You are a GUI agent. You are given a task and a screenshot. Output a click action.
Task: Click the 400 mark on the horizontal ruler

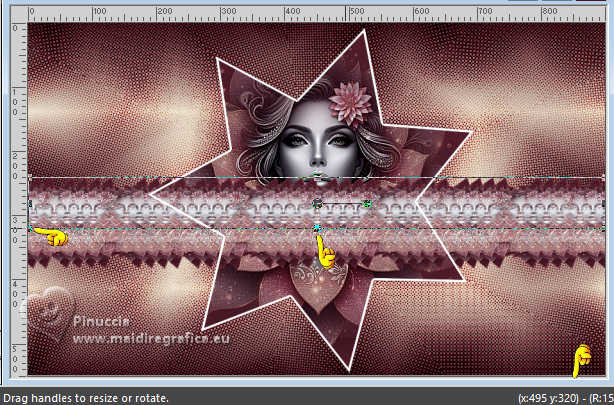[293, 11]
